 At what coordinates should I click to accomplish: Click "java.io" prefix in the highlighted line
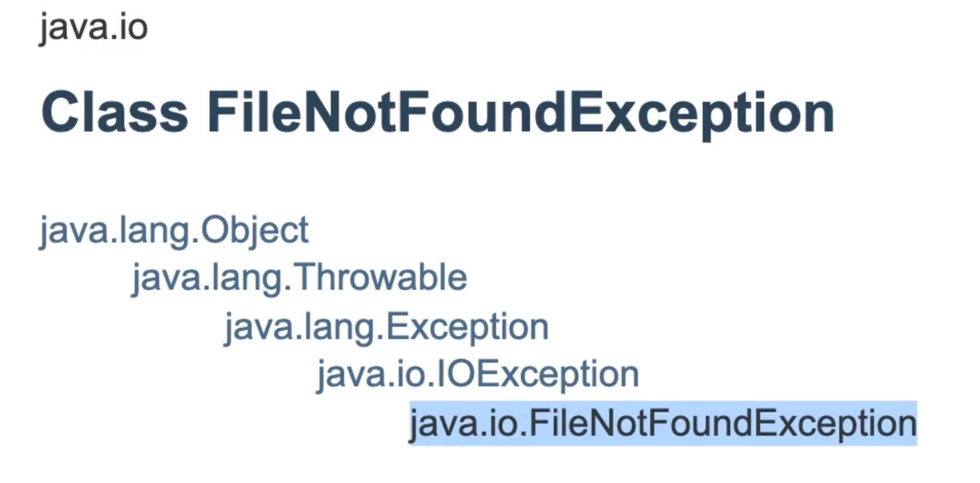point(465,423)
